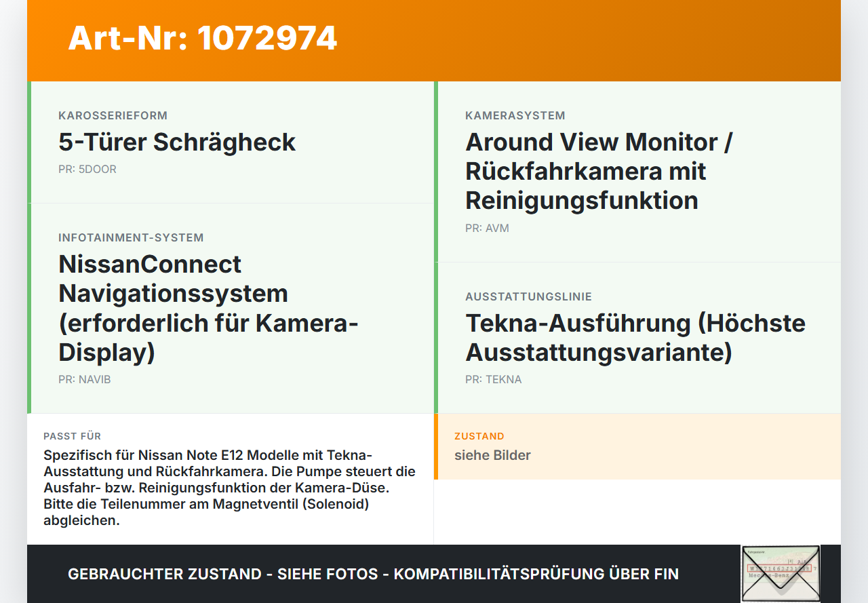The height and width of the screenshot is (603, 868).
Task: Click the 'siehe Bilder' condition text
Action: (x=492, y=455)
